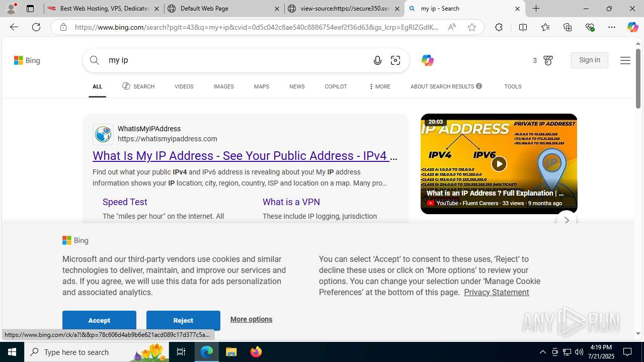Focus the taskbar search box

click(x=97, y=352)
